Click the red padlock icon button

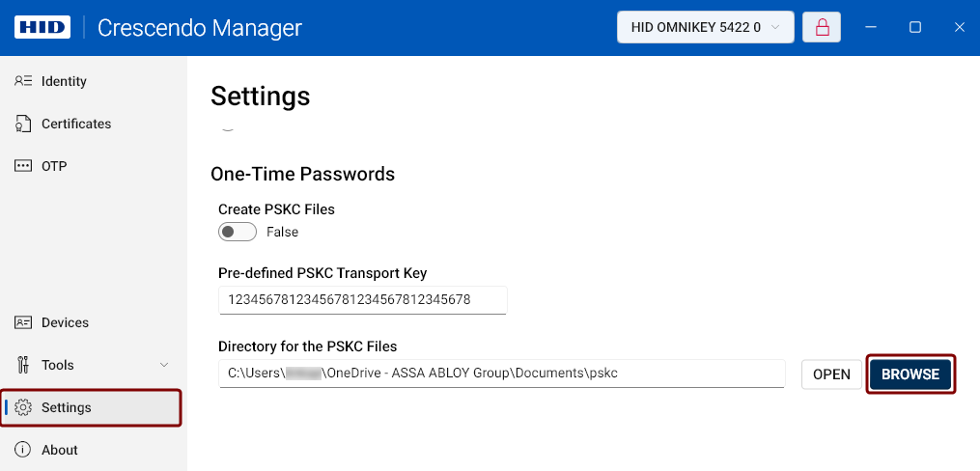coord(822,27)
